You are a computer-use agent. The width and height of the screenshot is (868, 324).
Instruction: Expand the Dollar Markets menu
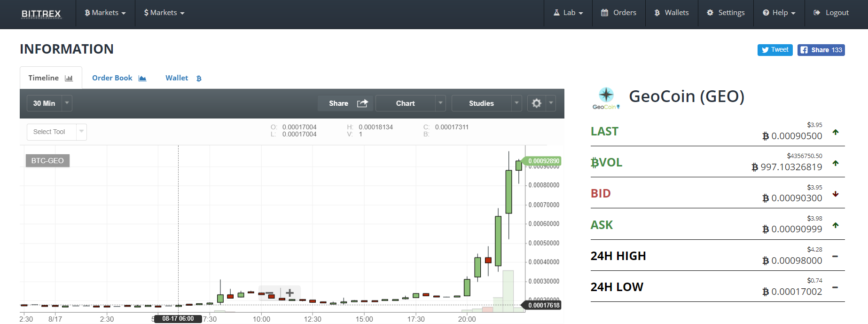click(164, 13)
